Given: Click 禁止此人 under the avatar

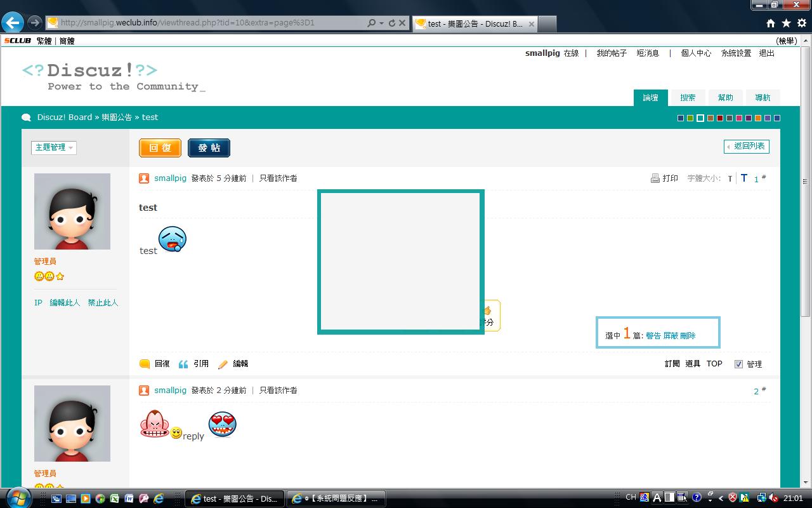Looking at the screenshot, I should coord(103,303).
